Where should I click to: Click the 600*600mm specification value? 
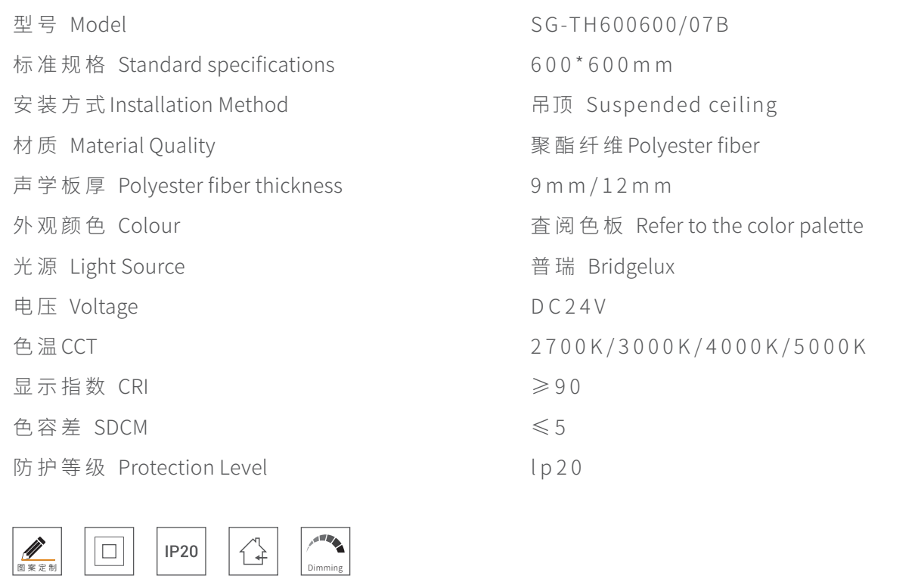click(603, 65)
